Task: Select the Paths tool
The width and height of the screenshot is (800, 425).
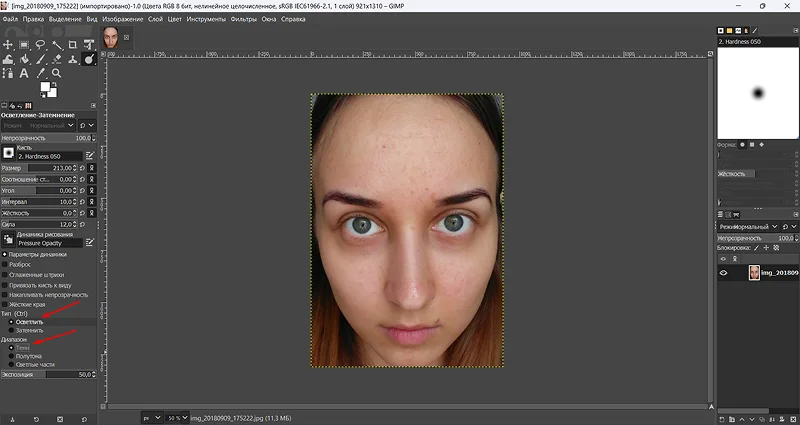Action: click(x=8, y=73)
